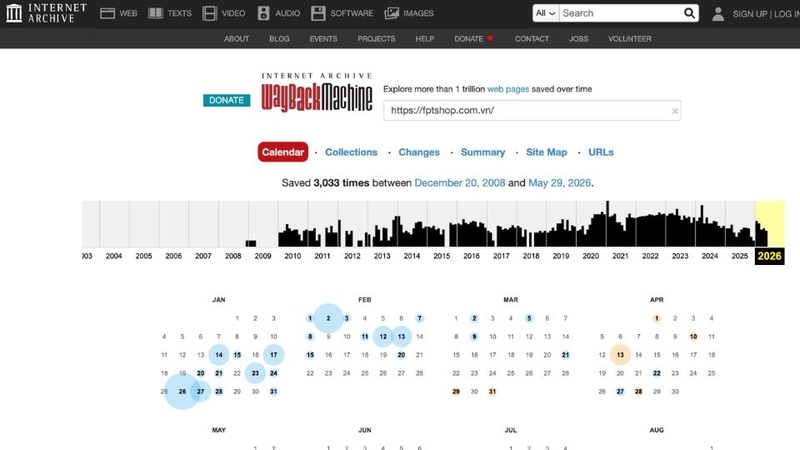This screenshot has width=800, height=450.
Task: Open February 2 snapshot bubble
Action: point(328,318)
